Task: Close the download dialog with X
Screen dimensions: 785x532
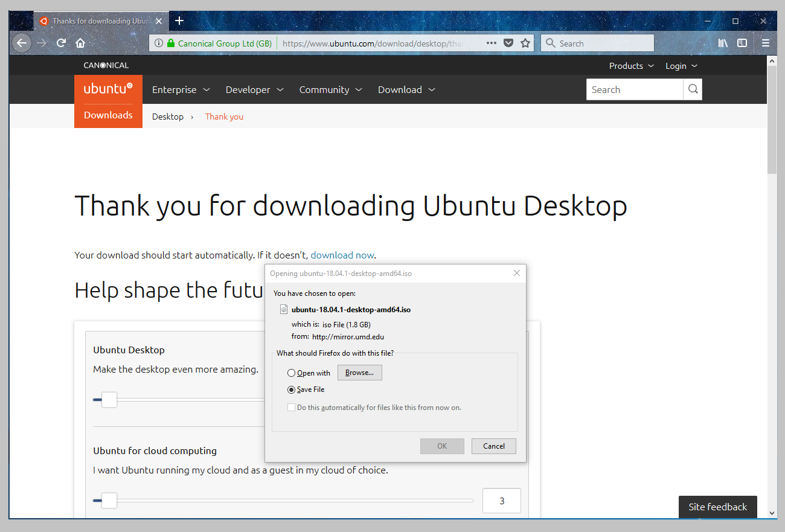Action: tap(516, 273)
